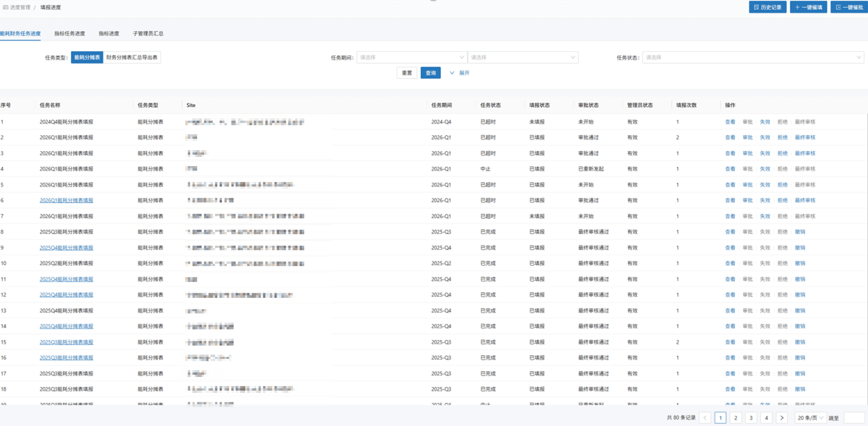
Task: Open the 任务状态 status dropdown
Action: coord(753,57)
